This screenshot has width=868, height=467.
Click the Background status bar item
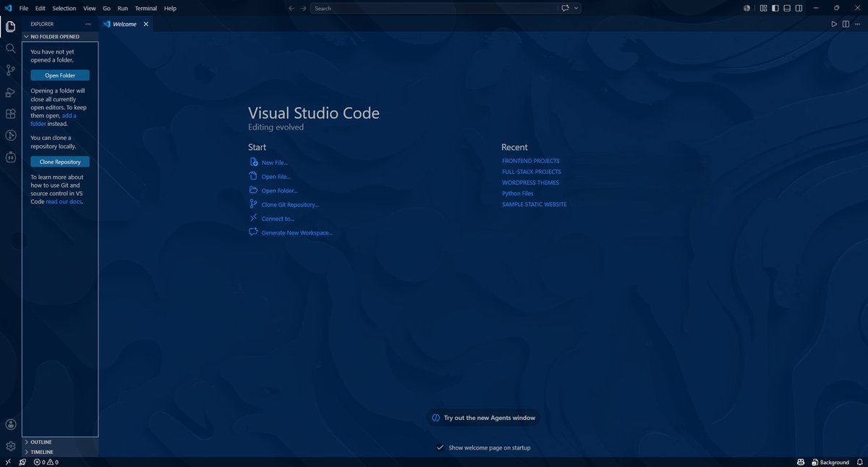(x=830, y=462)
